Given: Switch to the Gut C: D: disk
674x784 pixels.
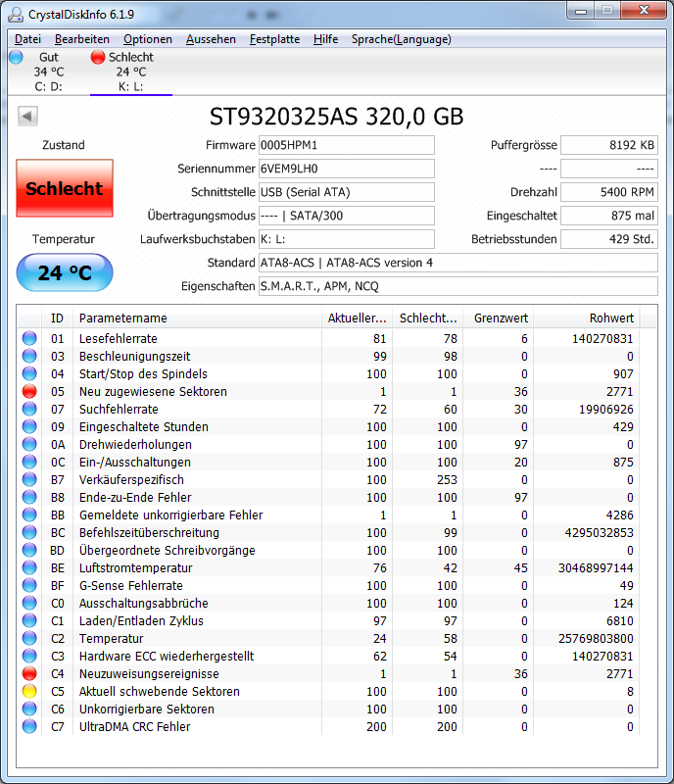Looking at the screenshot, I should tap(49, 72).
